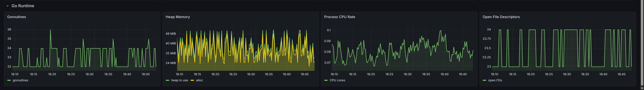
Task: Isolate the open FDs legend series
Action: click(495, 80)
